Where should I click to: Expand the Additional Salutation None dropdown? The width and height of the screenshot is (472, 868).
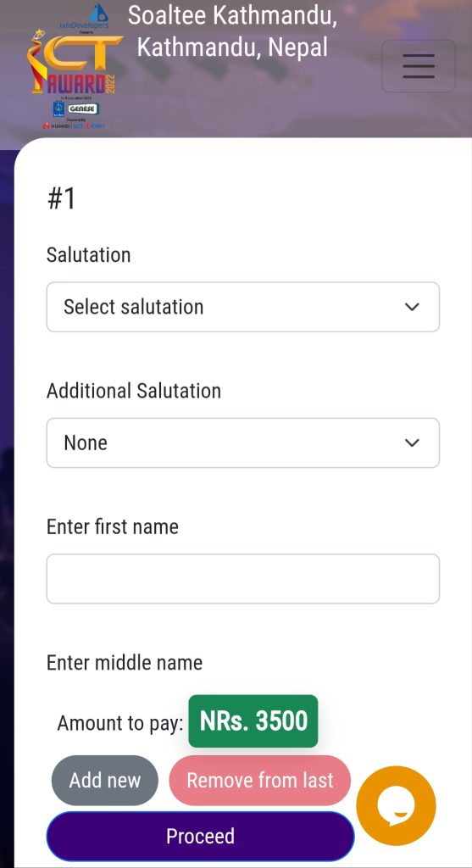coord(243,442)
